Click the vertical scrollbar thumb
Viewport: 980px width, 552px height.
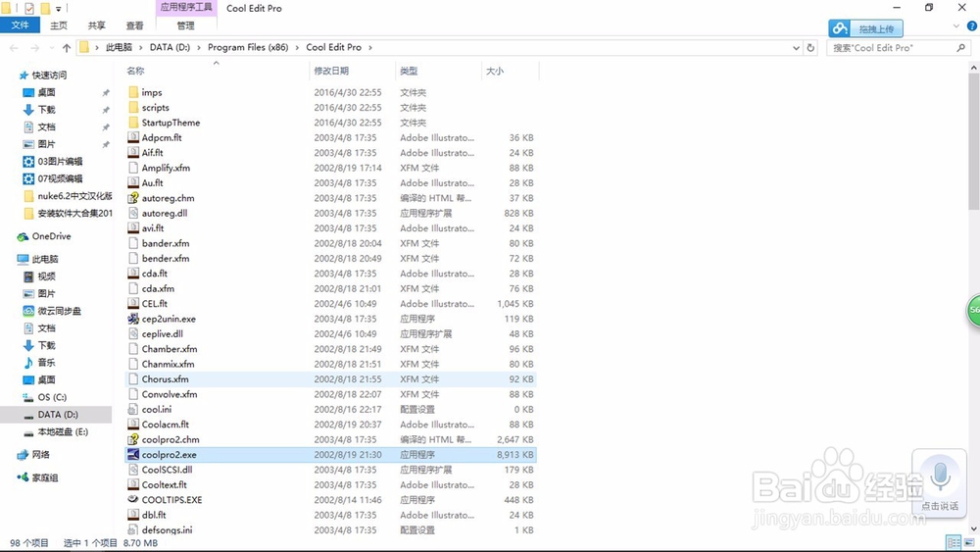(x=974, y=140)
